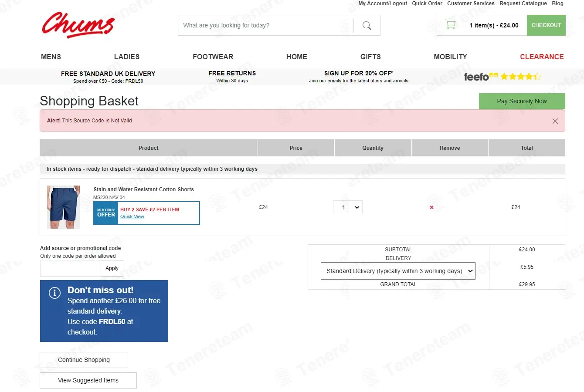Open the LADIES menu
This screenshot has width=584, height=392.
(127, 57)
